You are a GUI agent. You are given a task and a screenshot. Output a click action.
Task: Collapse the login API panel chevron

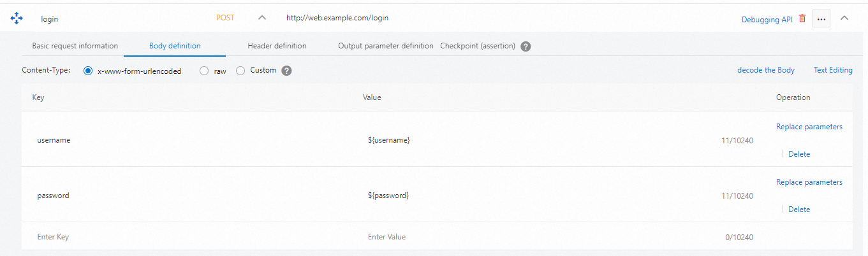(844, 18)
